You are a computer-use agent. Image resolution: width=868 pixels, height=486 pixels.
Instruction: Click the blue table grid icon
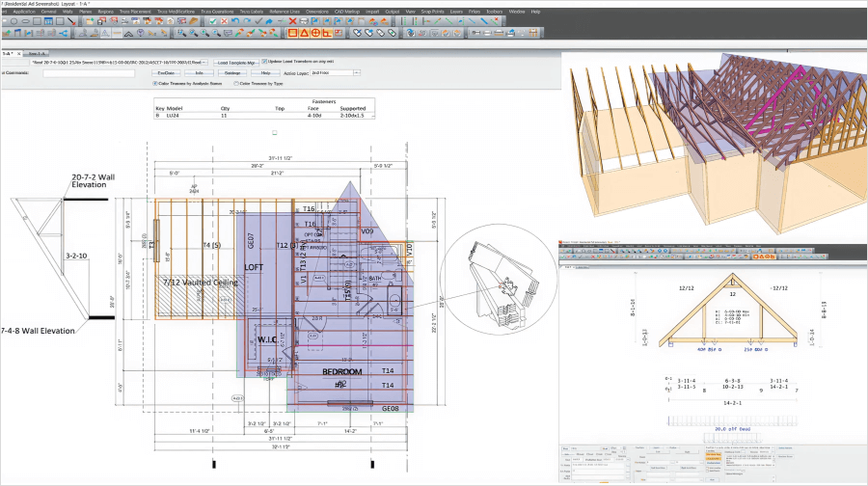tap(49, 21)
